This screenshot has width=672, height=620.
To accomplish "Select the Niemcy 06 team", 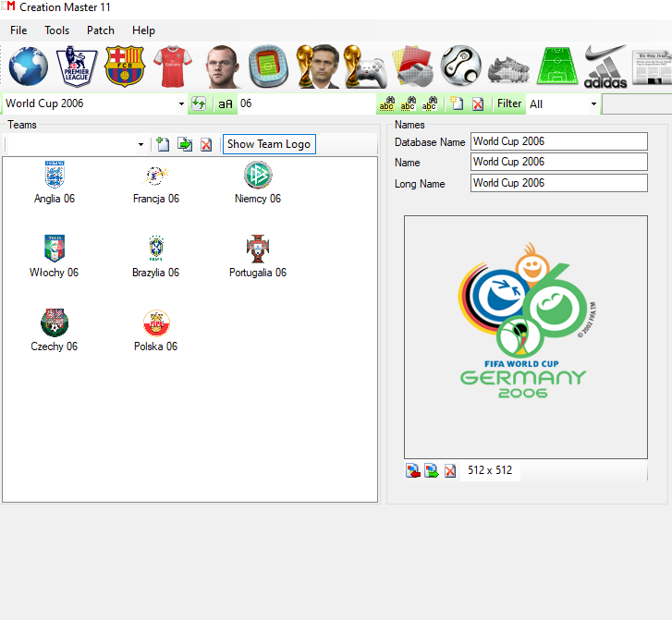I will click(x=258, y=183).
